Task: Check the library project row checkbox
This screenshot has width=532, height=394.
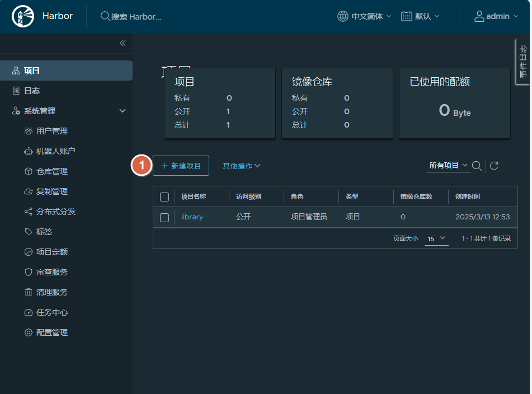Action: click(164, 218)
